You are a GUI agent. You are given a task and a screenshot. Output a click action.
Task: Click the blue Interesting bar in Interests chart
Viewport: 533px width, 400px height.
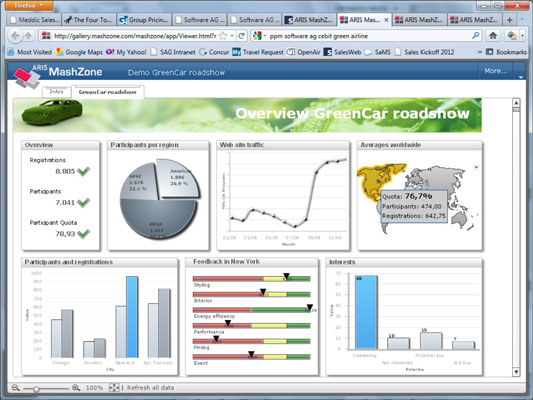366,312
